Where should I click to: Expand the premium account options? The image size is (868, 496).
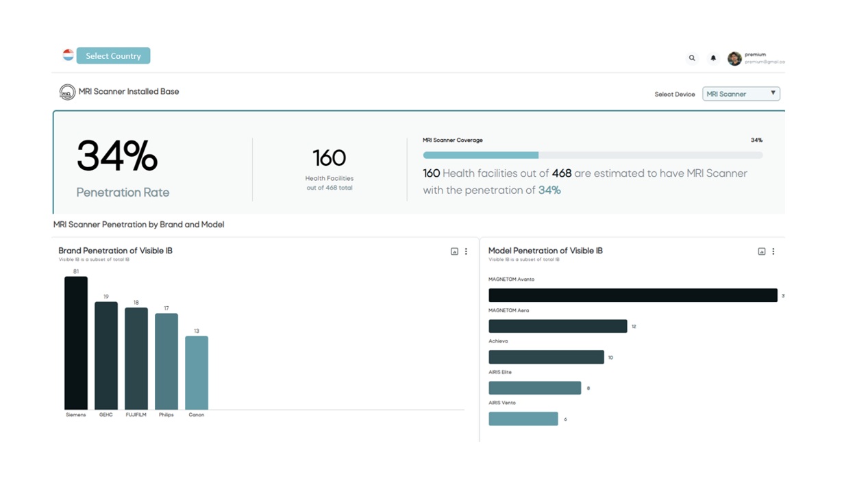757,58
